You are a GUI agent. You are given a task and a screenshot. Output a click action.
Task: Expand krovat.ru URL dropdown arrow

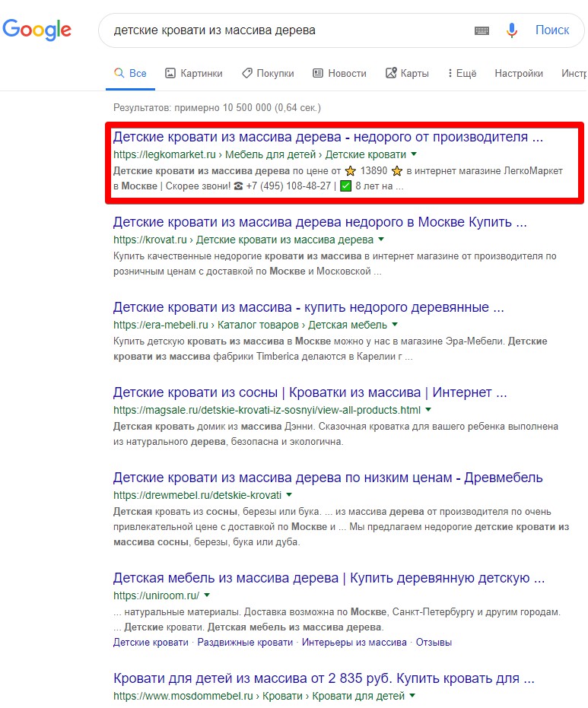[x=381, y=240]
